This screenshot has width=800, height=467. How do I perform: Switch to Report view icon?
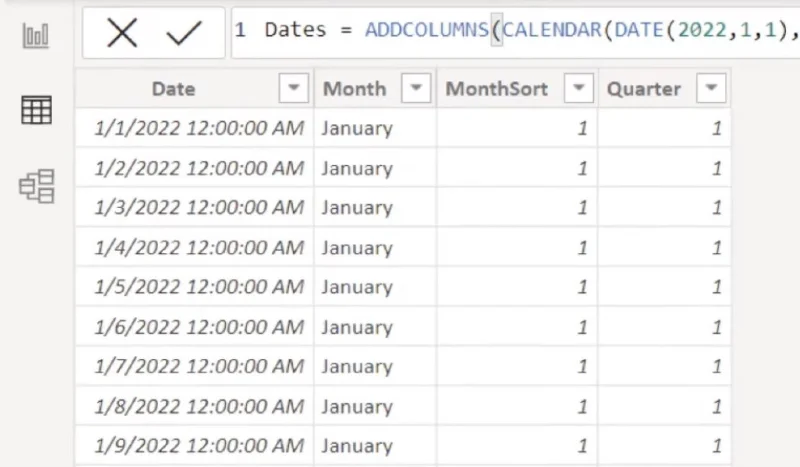tap(36, 36)
